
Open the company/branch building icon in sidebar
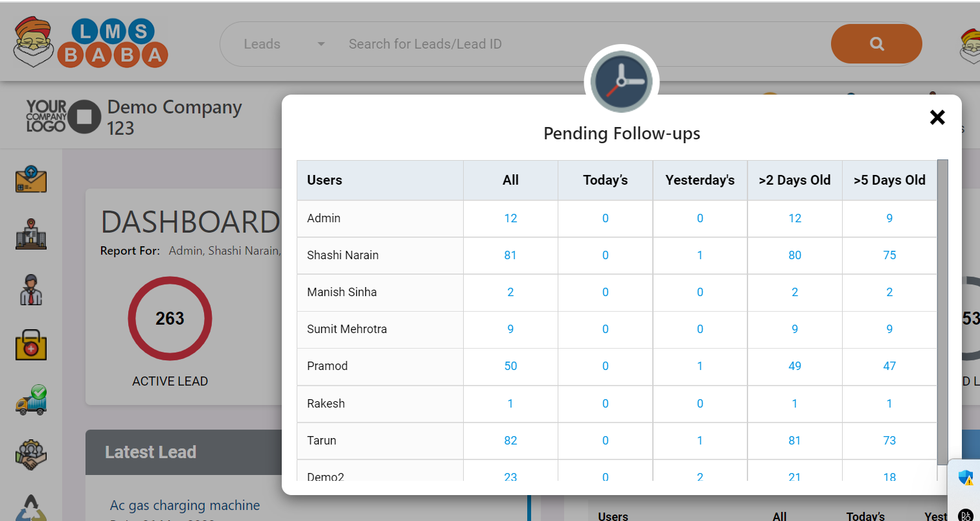tap(30, 235)
